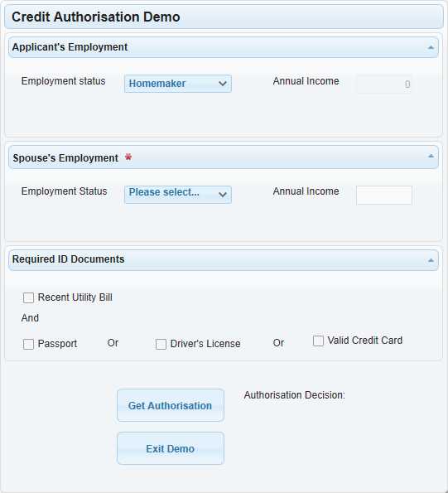Click the spouse's Annual Income input field
448x493 pixels.
[x=384, y=195]
